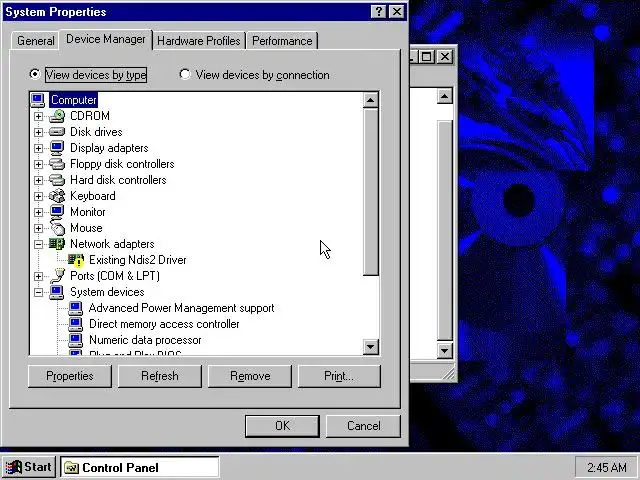The image size is (640, 480).
Task: Click the taskbar clock showing 2:45 AM
Action: [607, 467]
